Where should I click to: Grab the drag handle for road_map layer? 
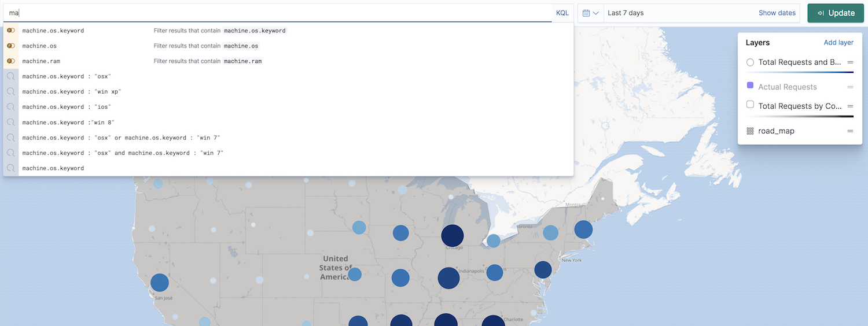[850, 131]
